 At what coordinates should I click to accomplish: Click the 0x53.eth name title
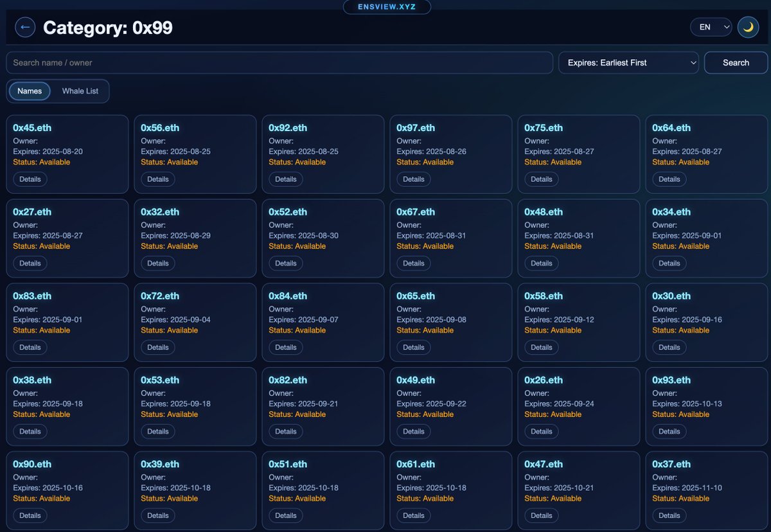pyautogui.click(x=160, y=380)
